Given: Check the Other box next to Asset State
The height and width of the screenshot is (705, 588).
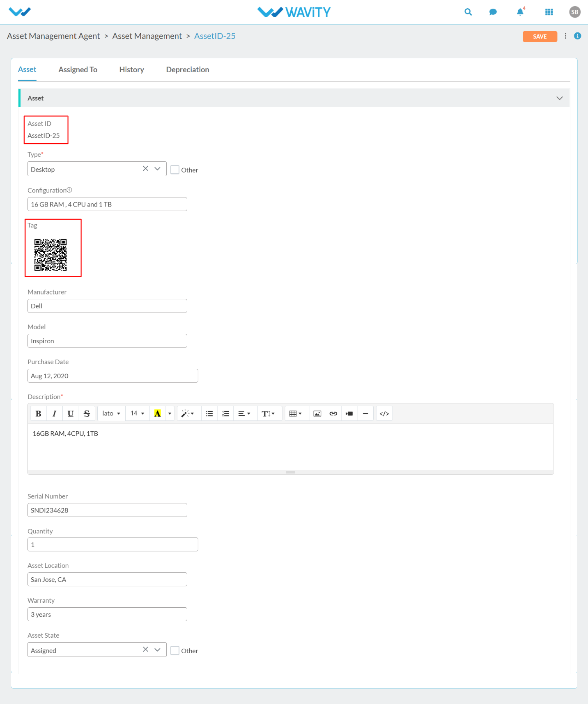Looking at the screenshot, I should point(175,650).
